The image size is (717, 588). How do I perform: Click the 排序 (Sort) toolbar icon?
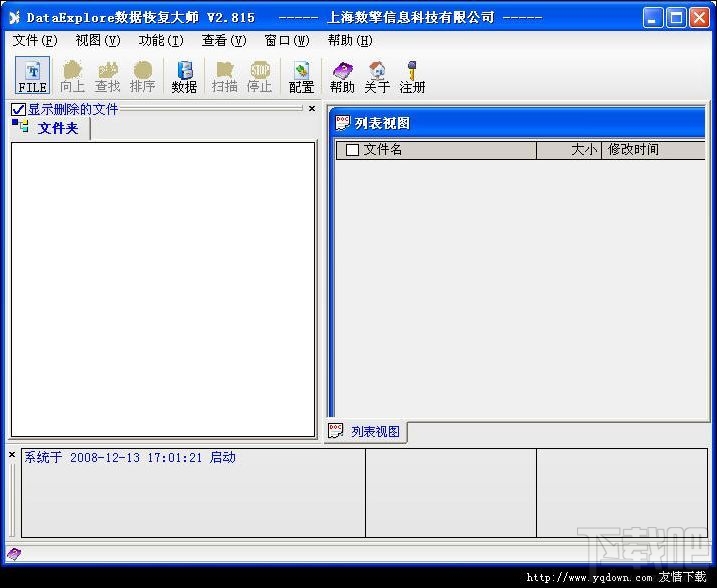pyautogui.click(x=142, y=77)
